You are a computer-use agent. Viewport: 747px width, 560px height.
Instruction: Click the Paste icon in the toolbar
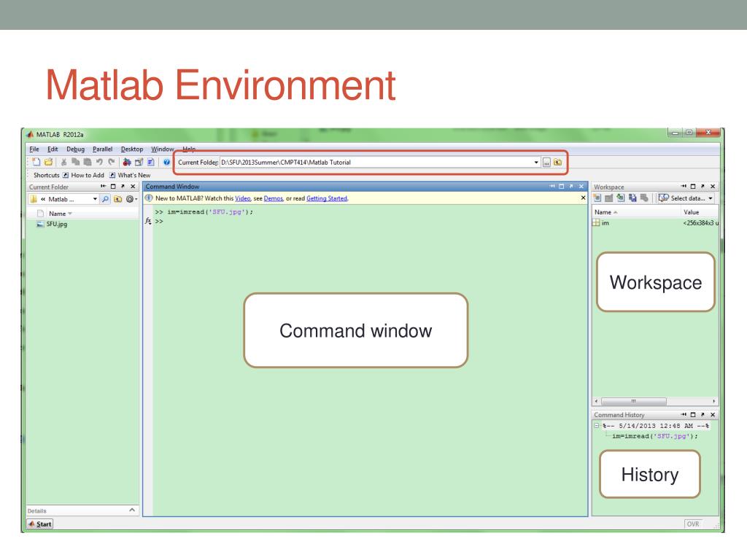[88, 163]
